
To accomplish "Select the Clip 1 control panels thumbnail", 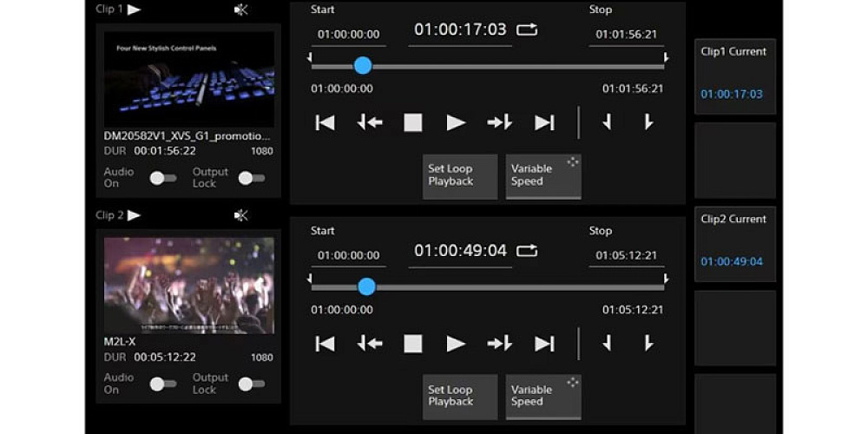I will [188, 79].
